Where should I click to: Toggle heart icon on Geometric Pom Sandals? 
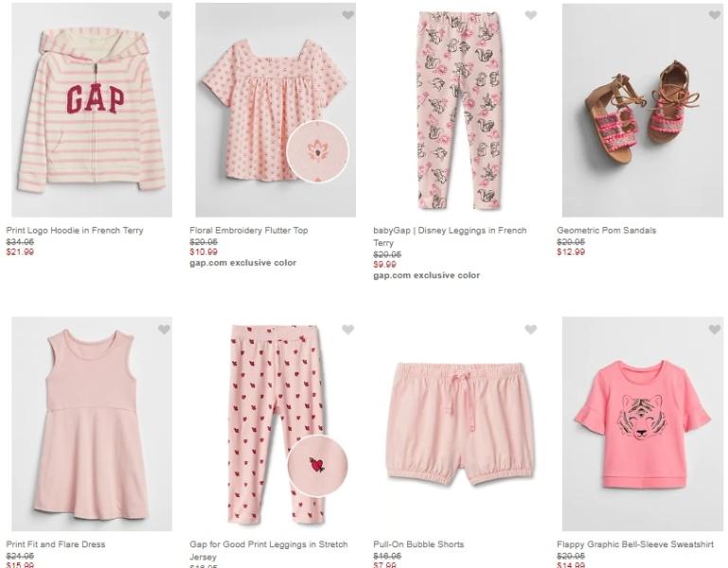[x=715, y=15]
